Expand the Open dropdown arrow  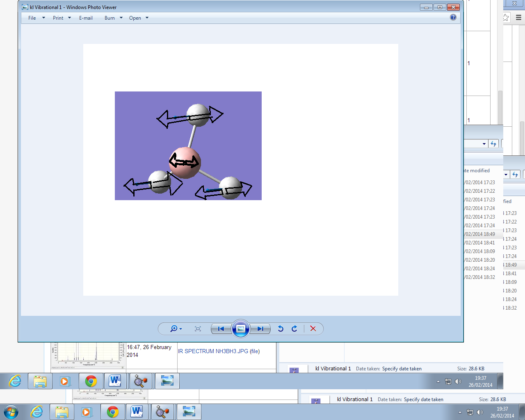pyautogui.click(x=147, y=18)
